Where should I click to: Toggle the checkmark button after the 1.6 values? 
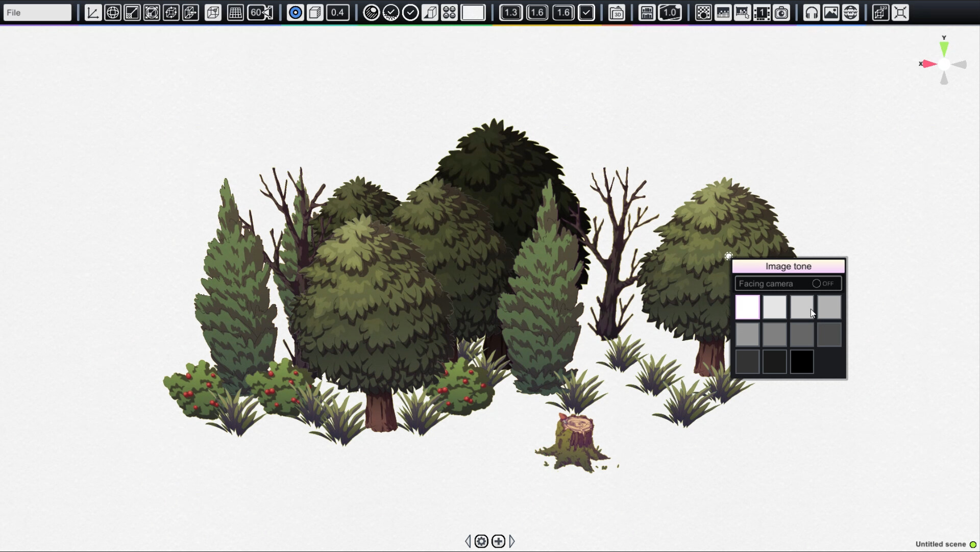(587, 13)
